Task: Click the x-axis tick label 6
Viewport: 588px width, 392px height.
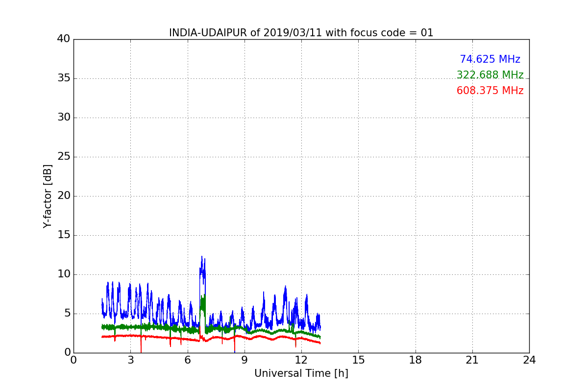Action: click(x=187, y=360)
